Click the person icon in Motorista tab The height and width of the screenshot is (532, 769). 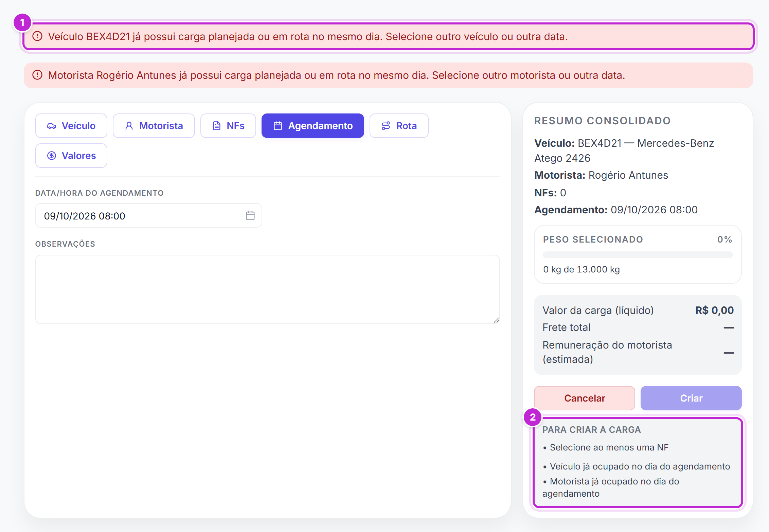click(x=129, y=126)
